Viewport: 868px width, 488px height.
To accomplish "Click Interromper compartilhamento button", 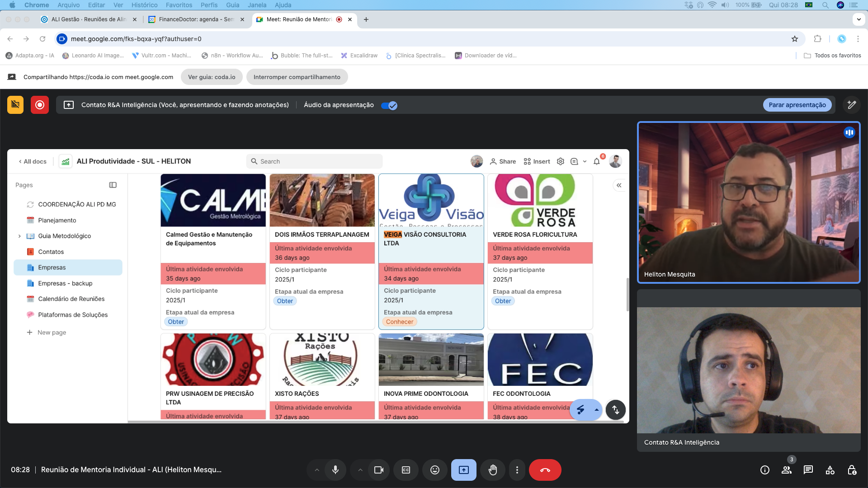I will [297, 77].
